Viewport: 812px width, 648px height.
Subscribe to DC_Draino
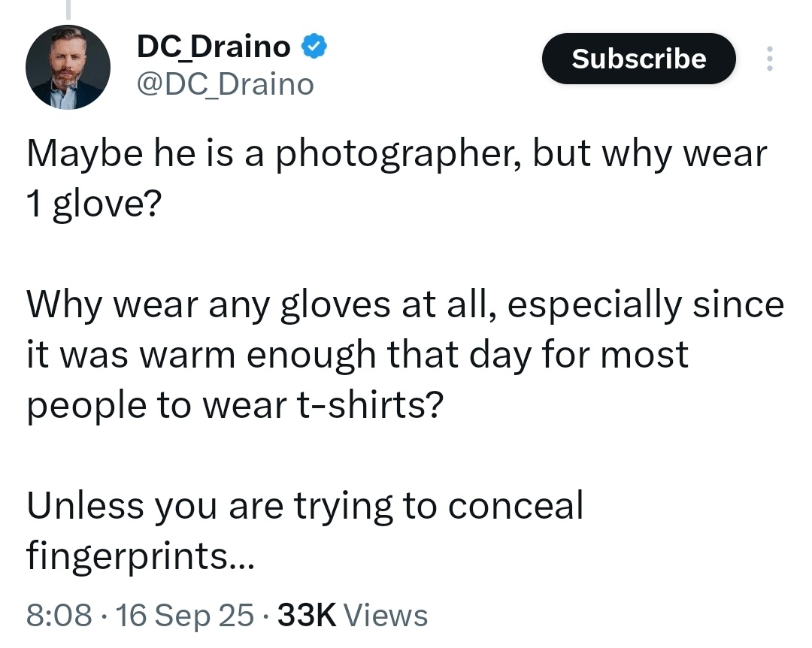638,59
